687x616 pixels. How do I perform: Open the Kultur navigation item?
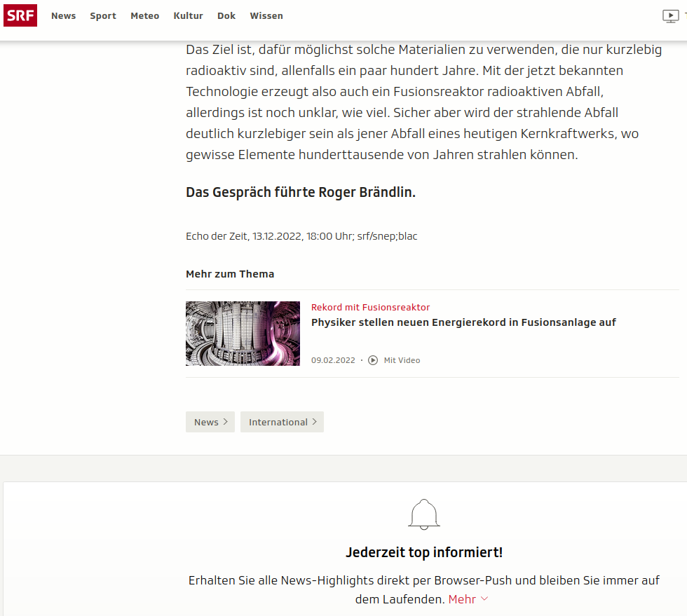pos(188,16)
